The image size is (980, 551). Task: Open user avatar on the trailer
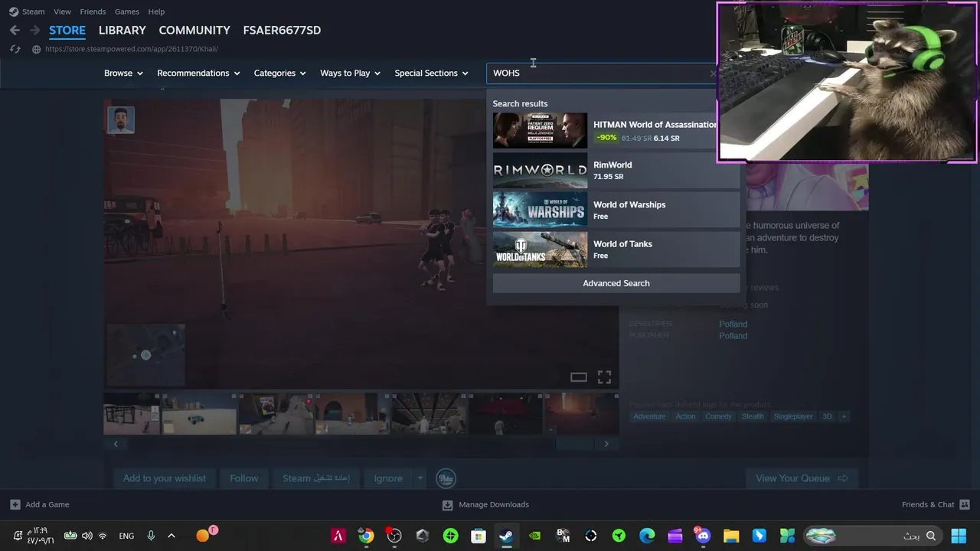click(x=121, y=120)
